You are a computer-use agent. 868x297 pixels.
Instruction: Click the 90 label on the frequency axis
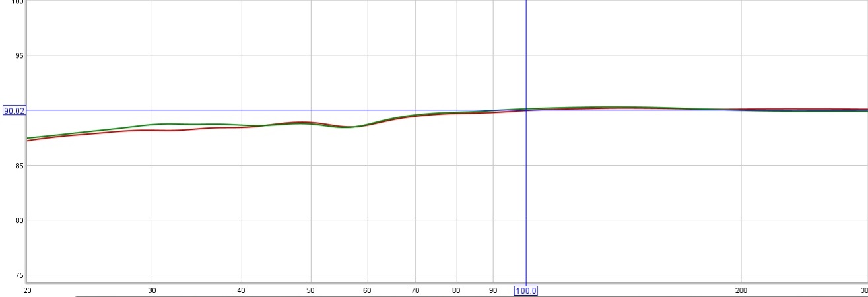(493, 290)
